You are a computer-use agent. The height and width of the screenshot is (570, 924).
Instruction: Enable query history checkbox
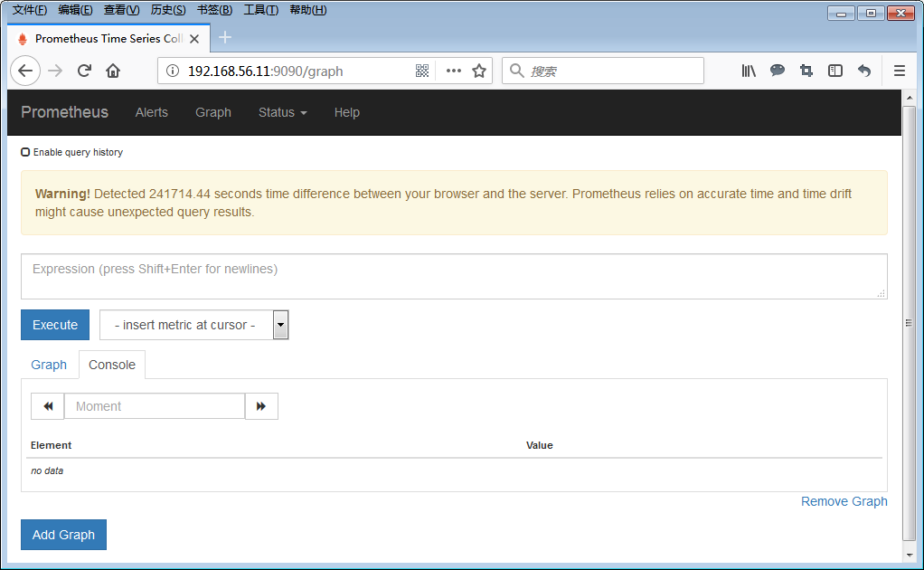[x=25, y=152]
